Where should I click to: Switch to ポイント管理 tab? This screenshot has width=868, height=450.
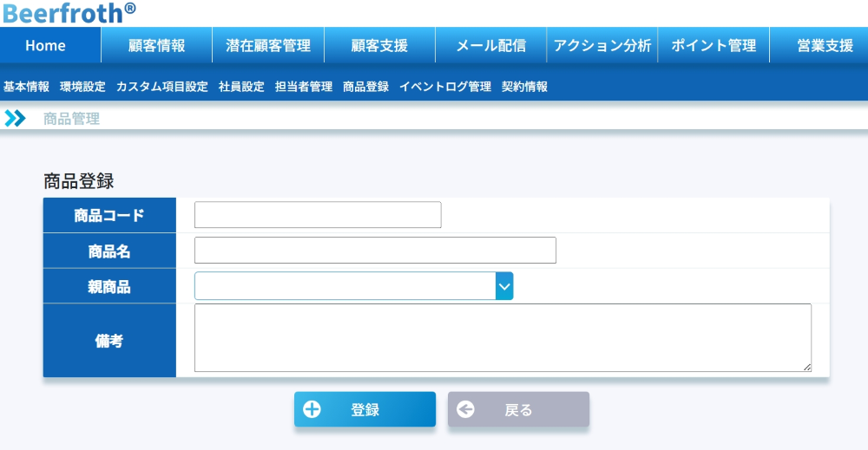point(713,46)
